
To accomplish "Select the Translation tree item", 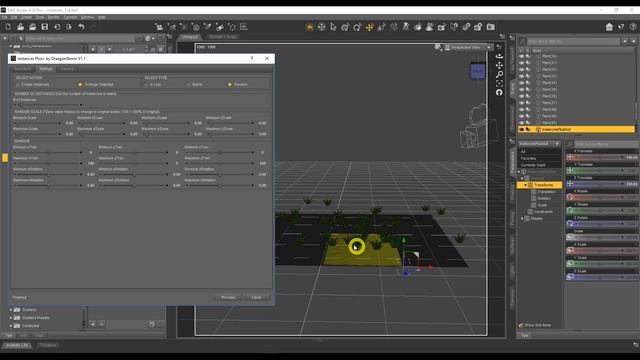I will tap(546, 192).
